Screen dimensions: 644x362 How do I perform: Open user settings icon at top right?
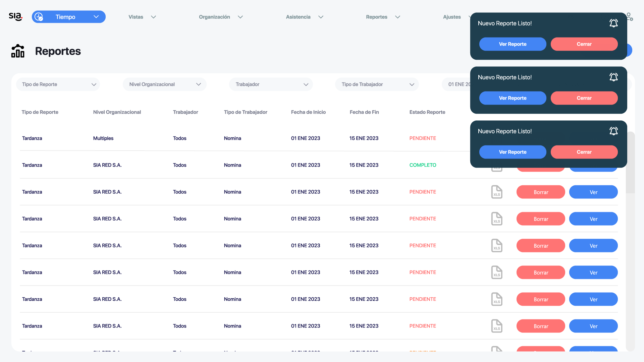coord(630,17)
